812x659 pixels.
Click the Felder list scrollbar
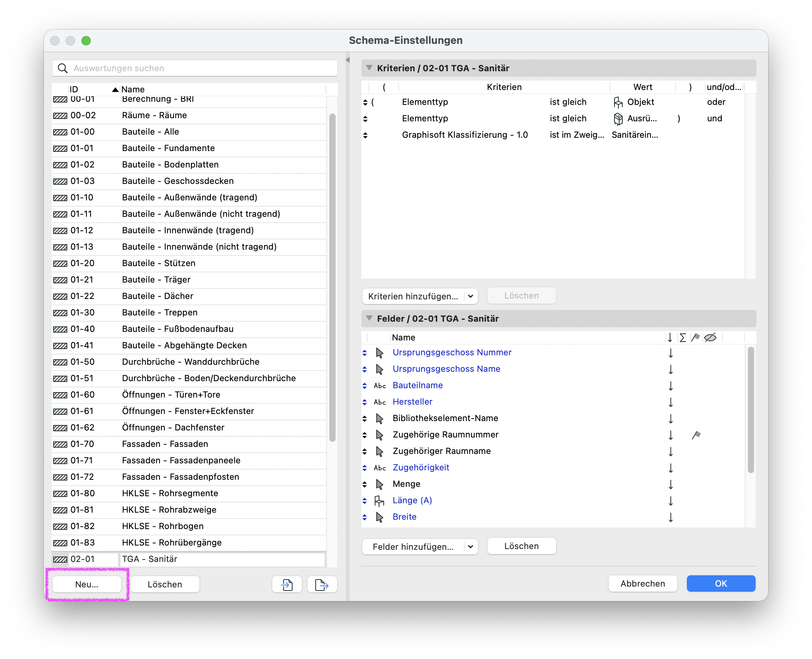[x=751, y=410]
